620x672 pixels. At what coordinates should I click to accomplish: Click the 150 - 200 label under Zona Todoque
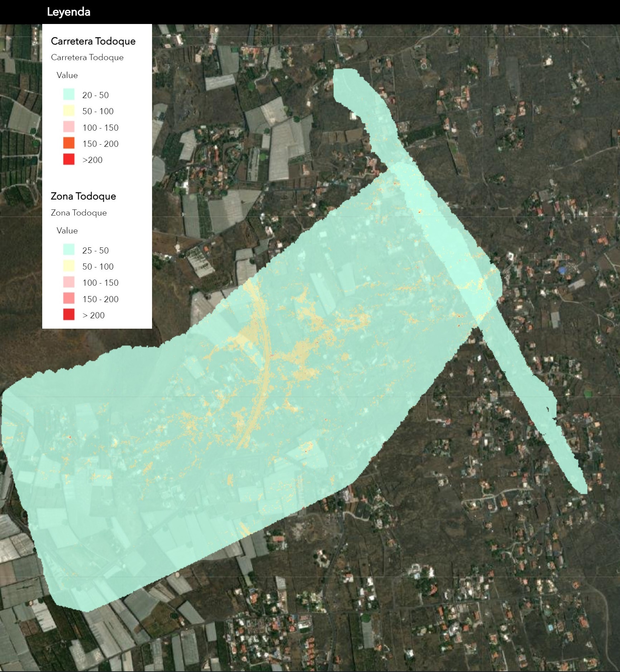click(100, 299)
